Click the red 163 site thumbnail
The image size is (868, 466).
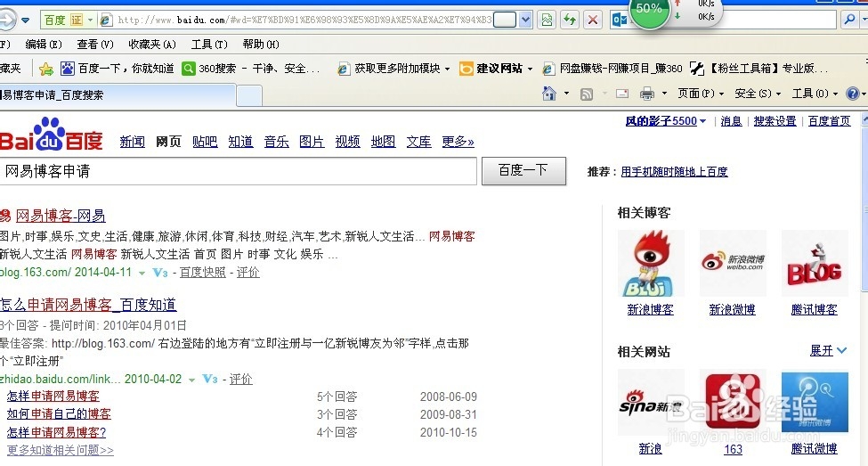pos(733,402)
